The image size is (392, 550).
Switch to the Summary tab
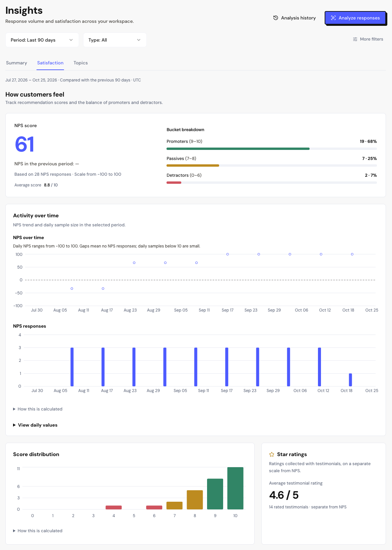[16, 63]
